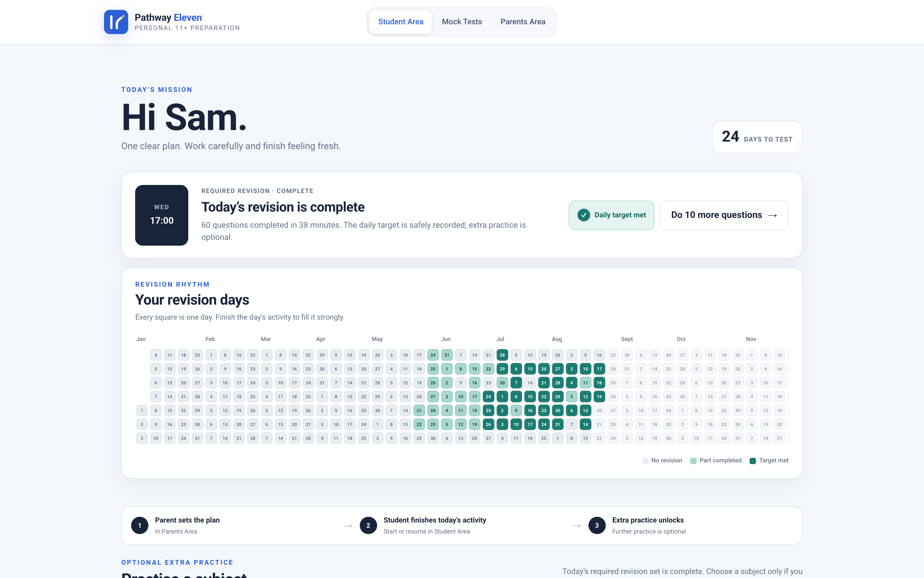The image size is (924, 578).
Task: Click the REVISION RHYTHM section label
Action: coord(172,284)
